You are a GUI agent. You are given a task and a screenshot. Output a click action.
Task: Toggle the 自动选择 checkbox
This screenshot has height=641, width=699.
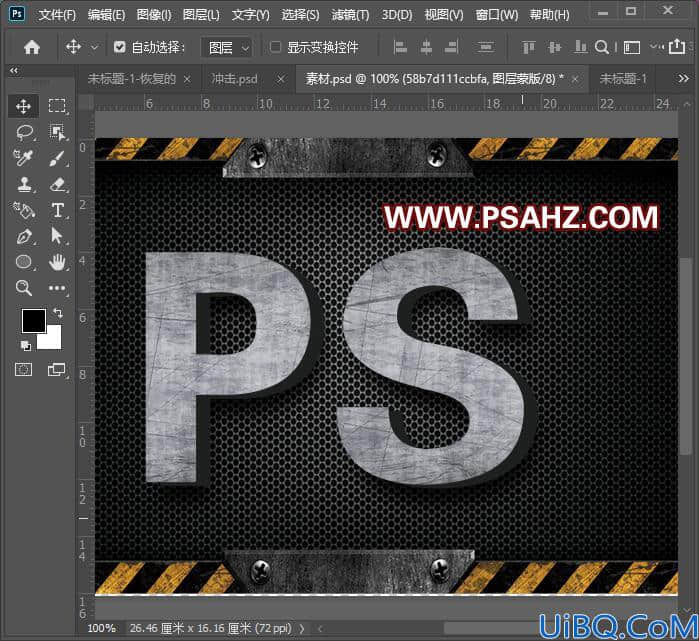tap(119, 46)
